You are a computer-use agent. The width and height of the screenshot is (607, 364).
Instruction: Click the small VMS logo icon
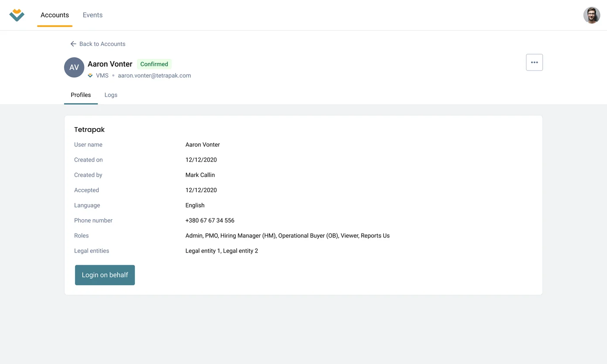tap(90, 75)
